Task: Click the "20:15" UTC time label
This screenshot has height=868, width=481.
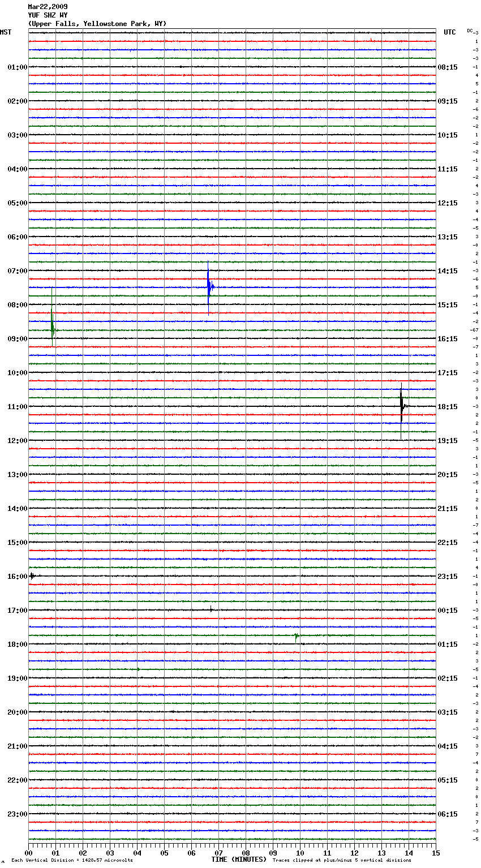Action: (448, 475)
